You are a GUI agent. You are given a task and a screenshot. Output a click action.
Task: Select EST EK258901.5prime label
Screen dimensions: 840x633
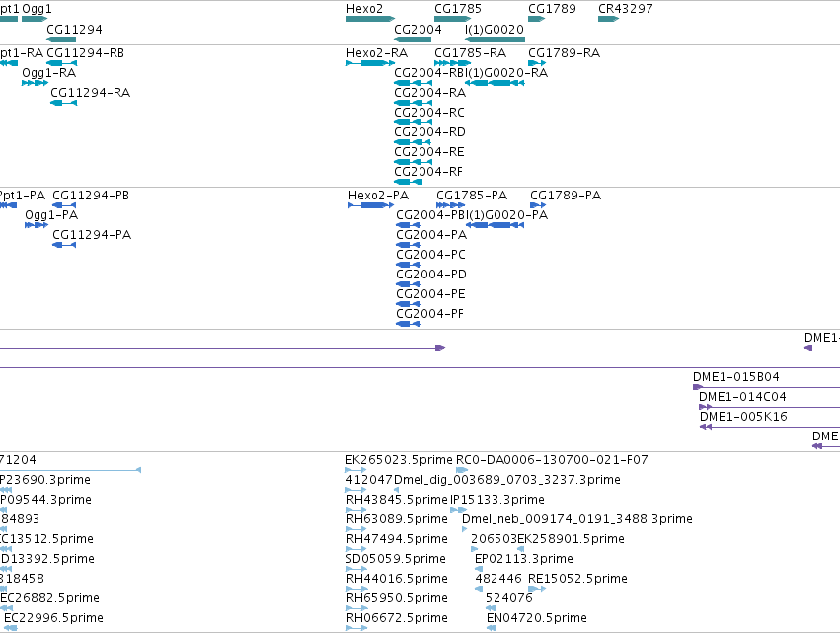click(572, 540)
